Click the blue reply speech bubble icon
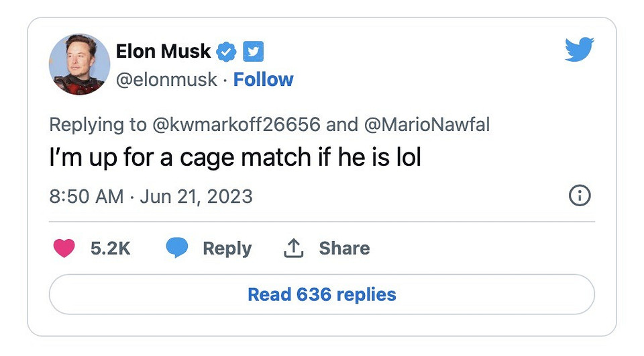This screenshot has width=644, height=356. coord(177,248)
